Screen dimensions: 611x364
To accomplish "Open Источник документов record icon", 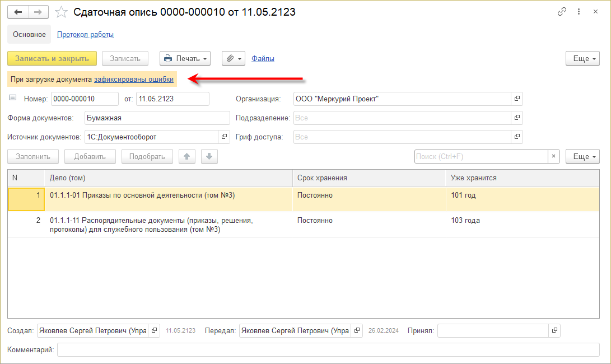I will point(224,137).
